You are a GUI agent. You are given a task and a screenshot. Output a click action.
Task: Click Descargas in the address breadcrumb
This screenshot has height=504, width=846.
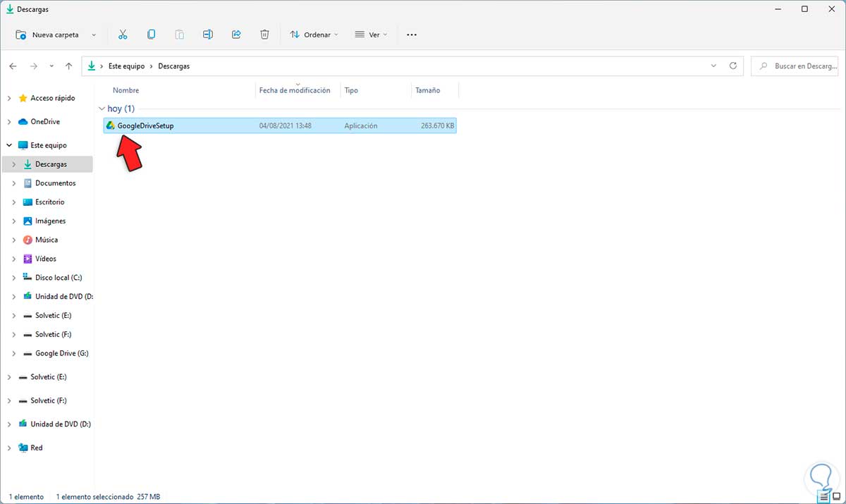173,66
